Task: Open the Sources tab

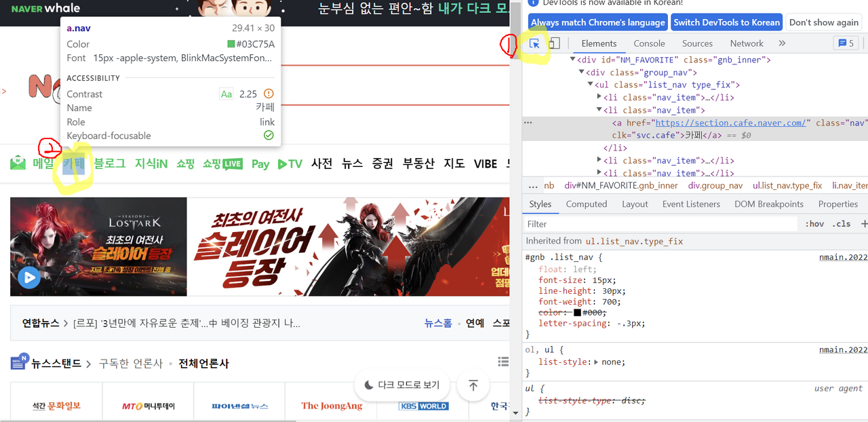Action: tap(697, 43)
